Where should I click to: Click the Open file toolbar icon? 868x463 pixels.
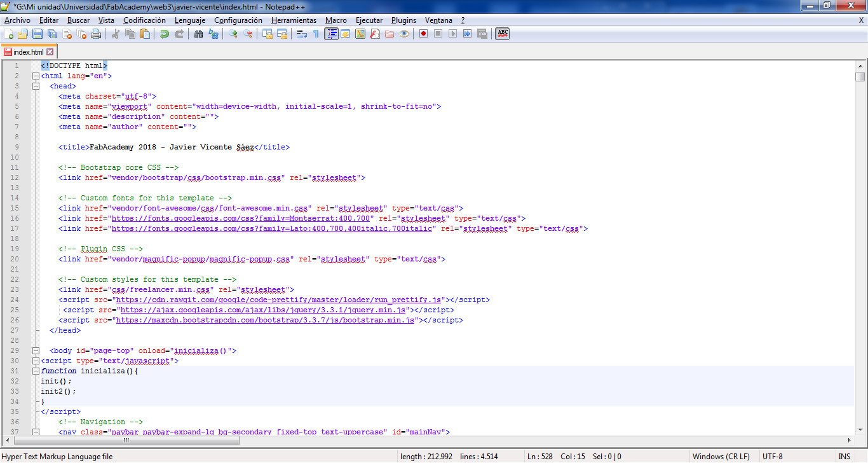point(23,34)
